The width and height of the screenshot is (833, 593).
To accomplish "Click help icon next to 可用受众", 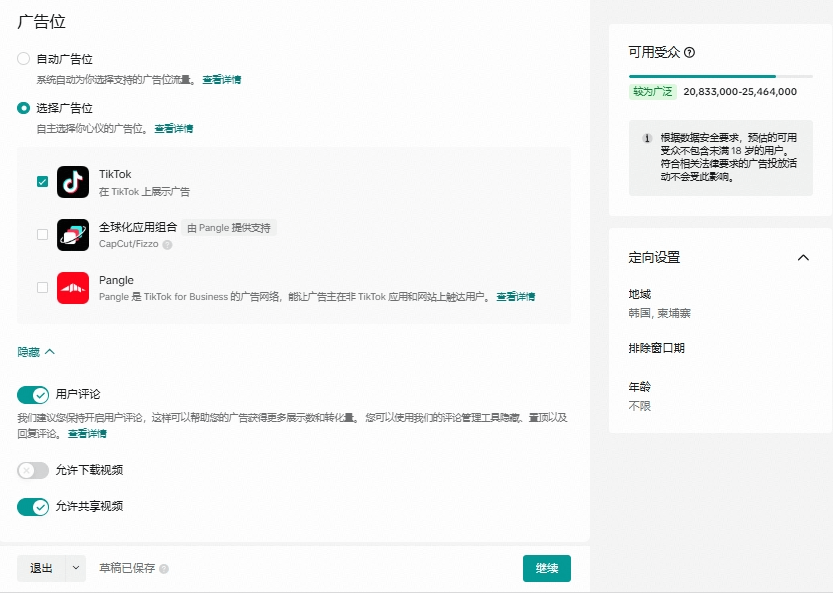I will click(x=689, y=53).
